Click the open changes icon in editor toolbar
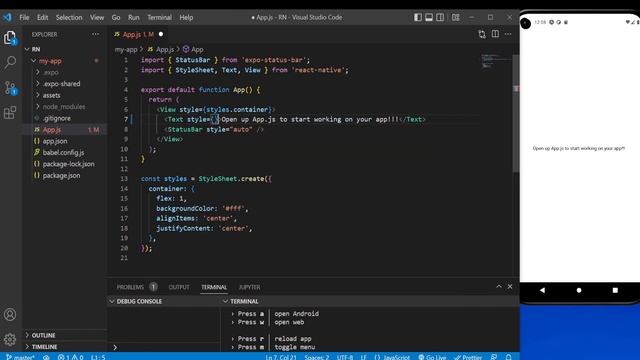 482,34
